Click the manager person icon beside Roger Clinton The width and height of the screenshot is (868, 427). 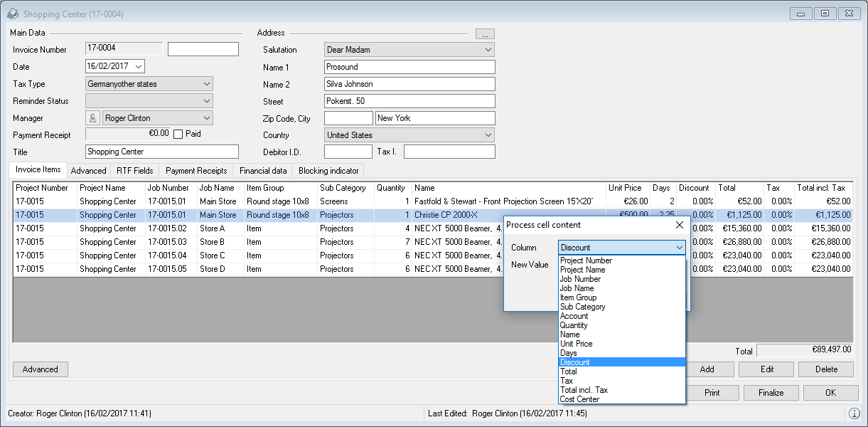coord(92,118)
